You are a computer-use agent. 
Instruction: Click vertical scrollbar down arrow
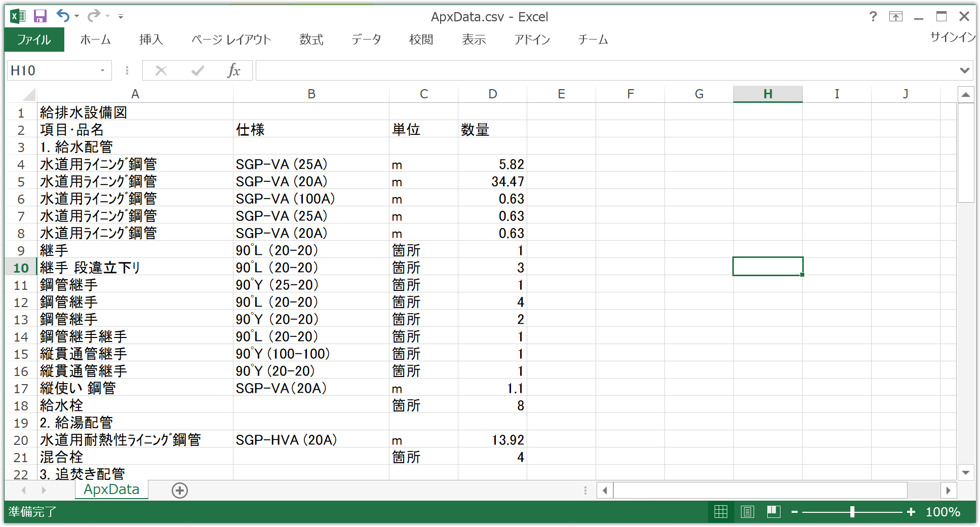tap(966, 472)
